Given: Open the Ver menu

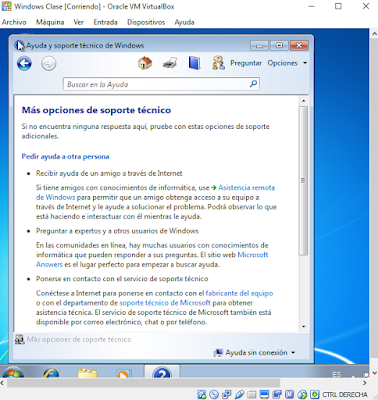Looking at the screenshot, I should click(x=79, y=22).
